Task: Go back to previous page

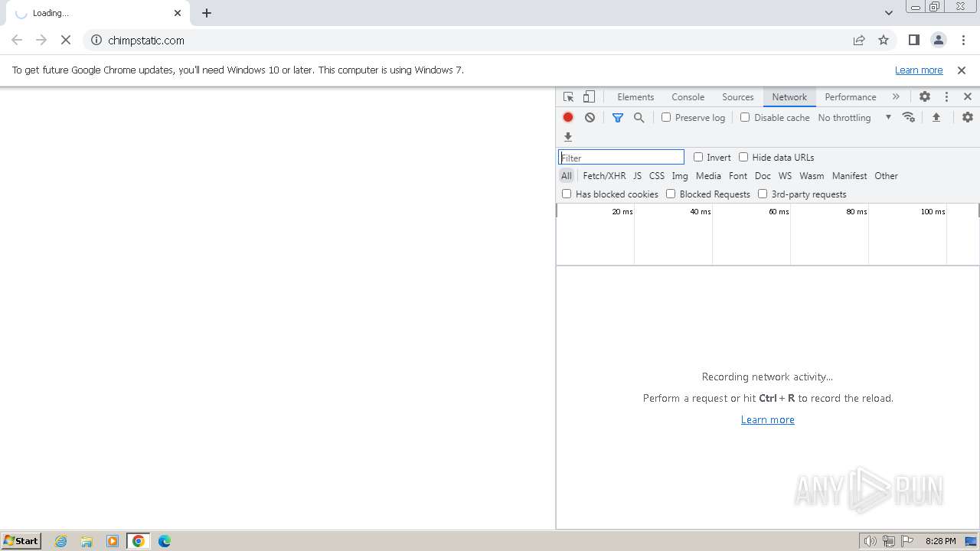Action: (17, 41)
